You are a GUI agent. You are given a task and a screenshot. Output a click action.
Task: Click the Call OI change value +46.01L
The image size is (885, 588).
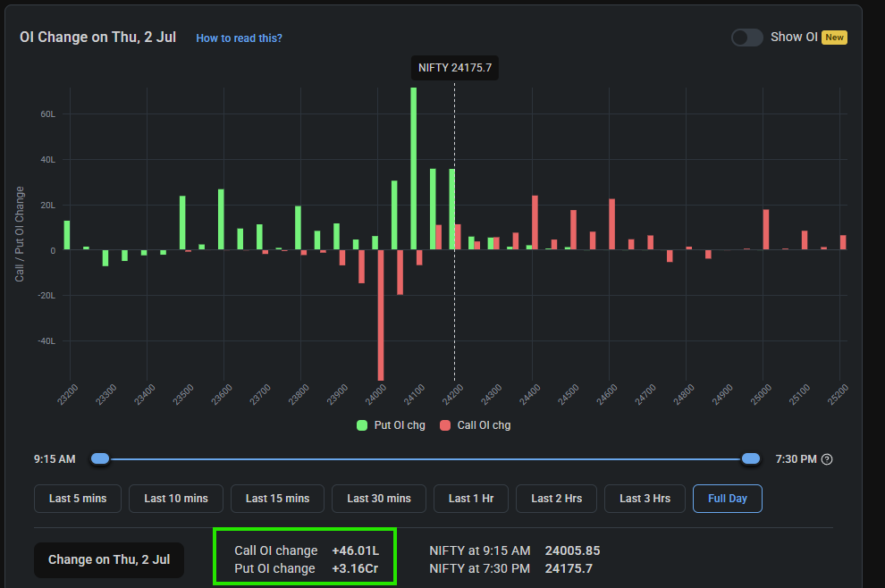pyautogui.click(x=356, y=550)
